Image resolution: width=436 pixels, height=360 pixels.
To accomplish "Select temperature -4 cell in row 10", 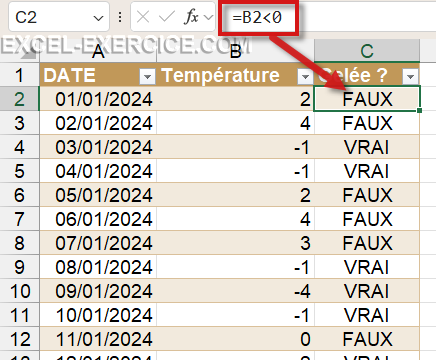I will (x=235, y=291).
